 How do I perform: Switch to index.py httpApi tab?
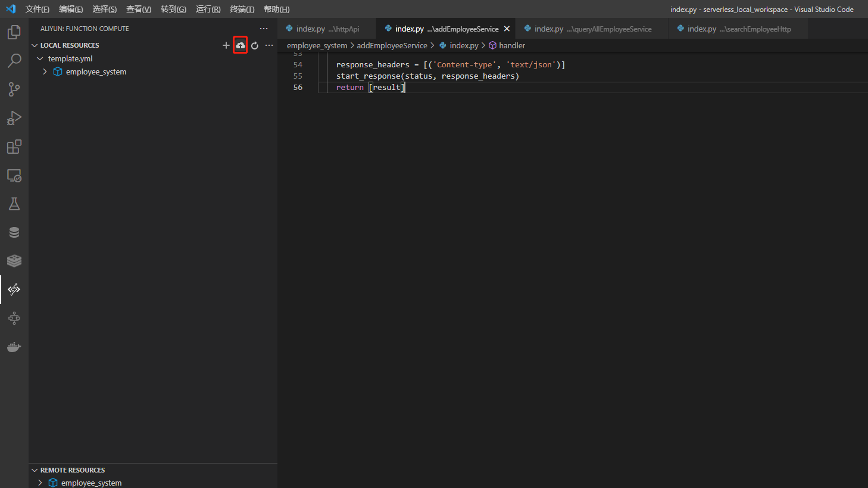click(326, 29)
